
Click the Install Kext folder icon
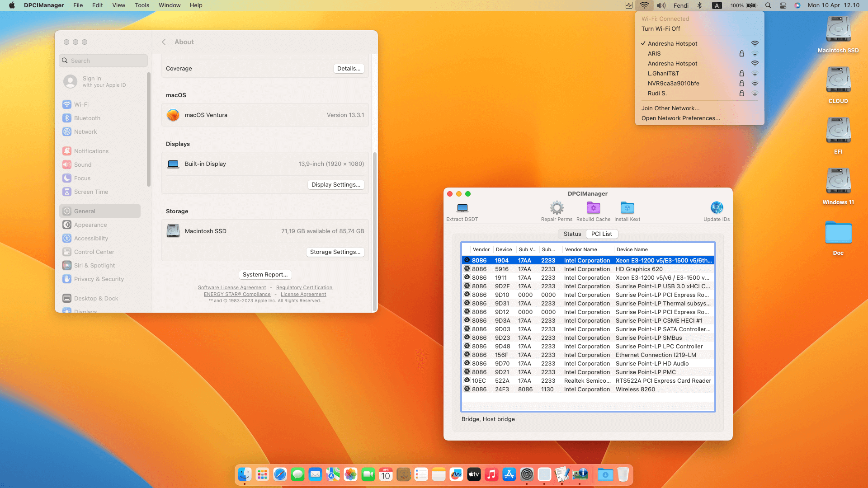(x=627, y=208)
